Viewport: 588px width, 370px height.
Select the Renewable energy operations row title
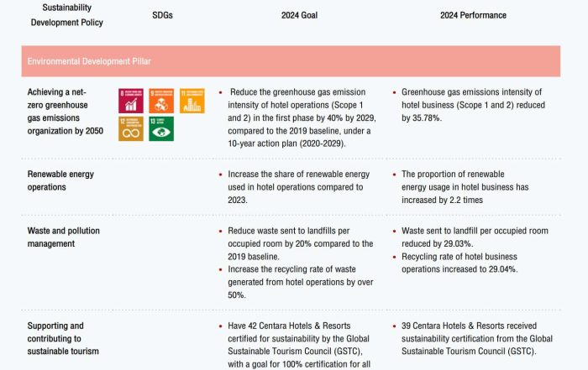[x=60, y=180]
